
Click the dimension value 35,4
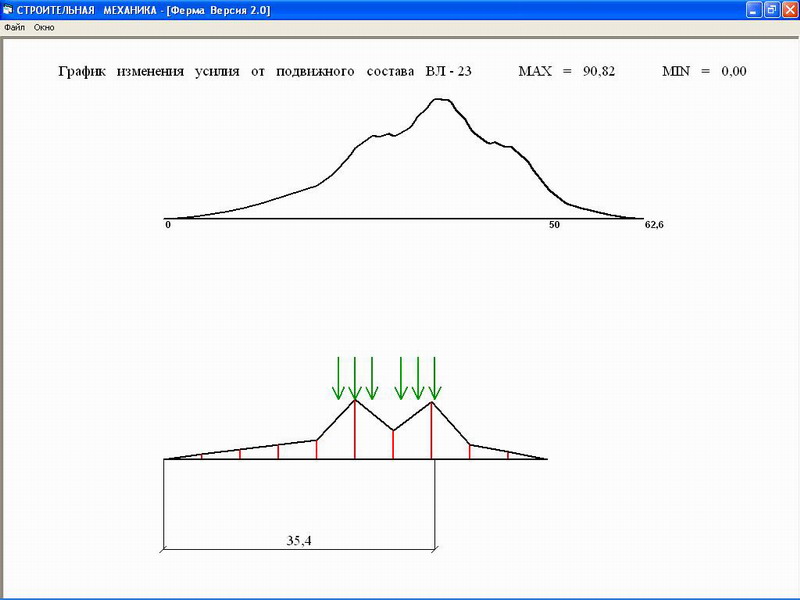pyautogui.click(x=299, y=540)
